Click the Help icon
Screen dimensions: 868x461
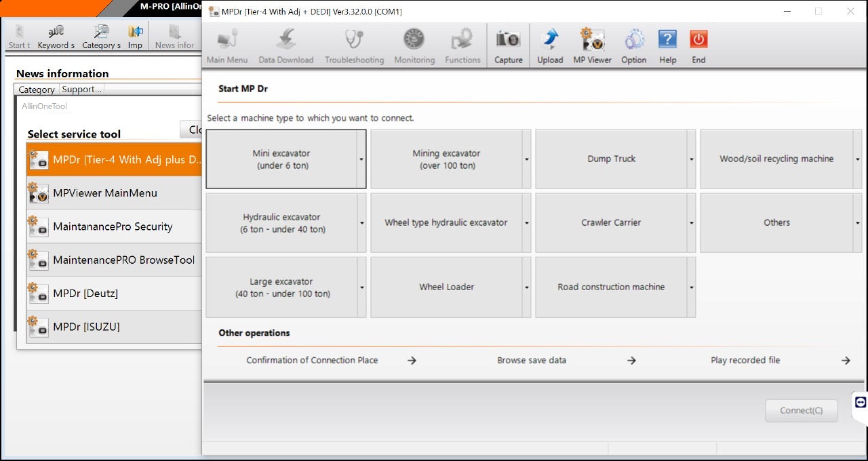(x=667, y=44)
